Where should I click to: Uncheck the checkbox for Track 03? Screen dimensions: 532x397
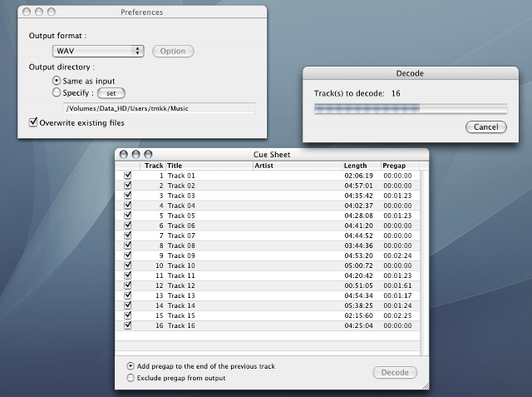pyautogui.click(x=127, y=196)
